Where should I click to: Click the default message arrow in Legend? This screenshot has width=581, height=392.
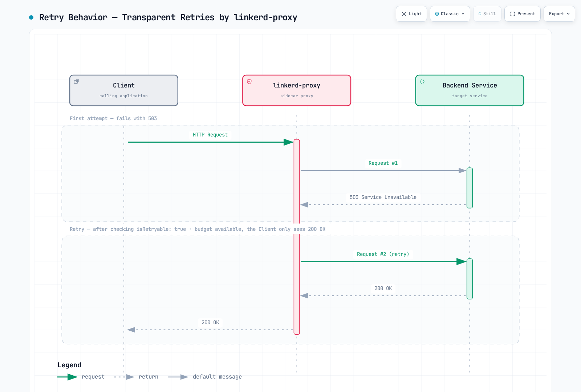tap(178, 377)
